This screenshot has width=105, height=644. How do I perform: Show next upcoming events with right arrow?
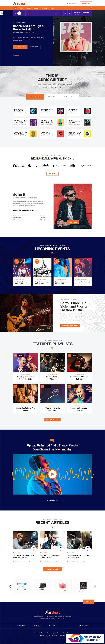click(x=95, y=272)
